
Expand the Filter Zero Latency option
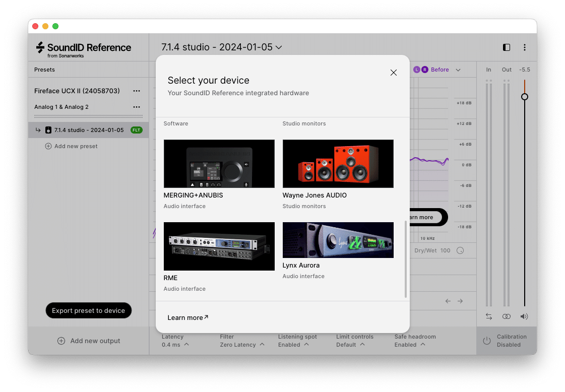pyautogui.click(x=242, y=341)
